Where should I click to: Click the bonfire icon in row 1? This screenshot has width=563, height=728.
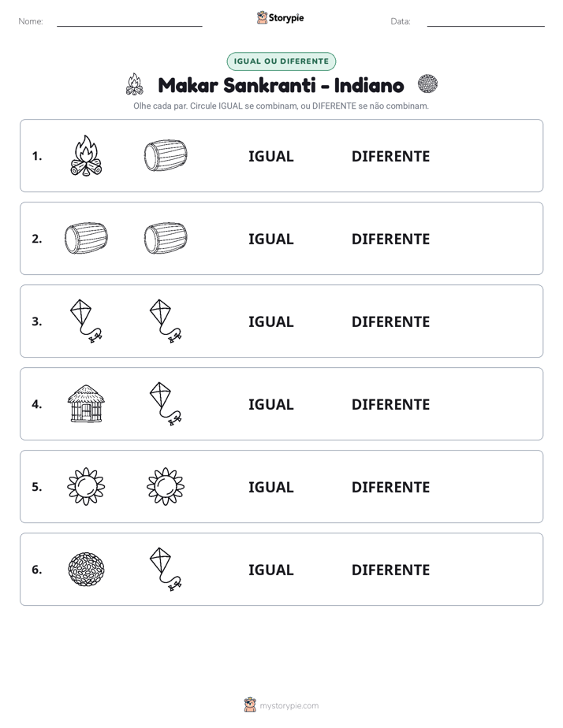pyautogui.click(x=86, y=155)
